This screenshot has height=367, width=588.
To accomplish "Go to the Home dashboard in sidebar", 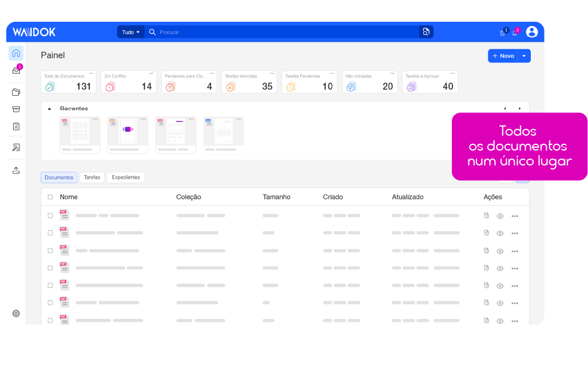I will point(16,53).
